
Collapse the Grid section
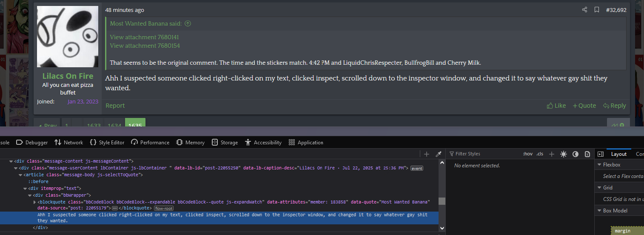coord(599,187)
